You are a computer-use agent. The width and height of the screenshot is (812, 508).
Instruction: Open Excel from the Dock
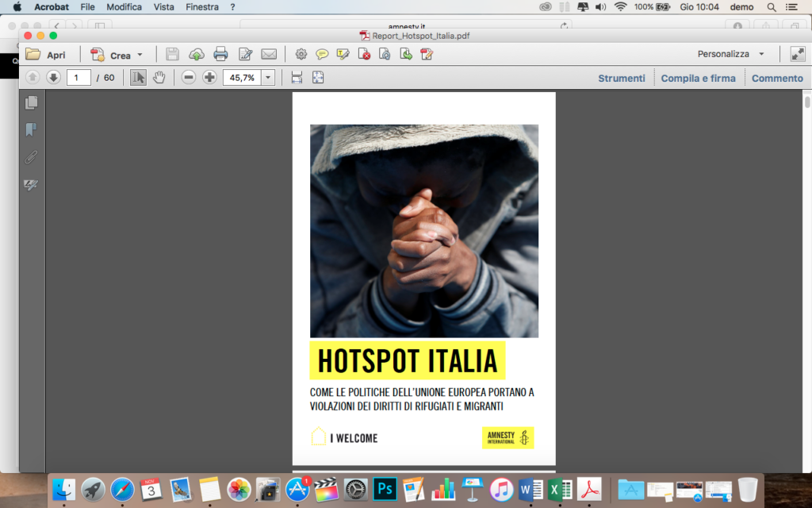560,489
